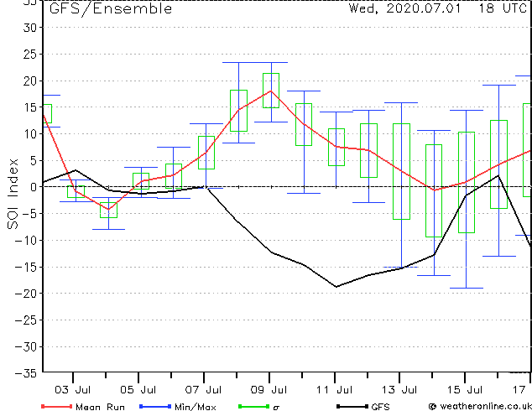Click the 07 Jul axis label
Image resolution: width=532 pixels, height=411 pixels.
click(203, 390)
